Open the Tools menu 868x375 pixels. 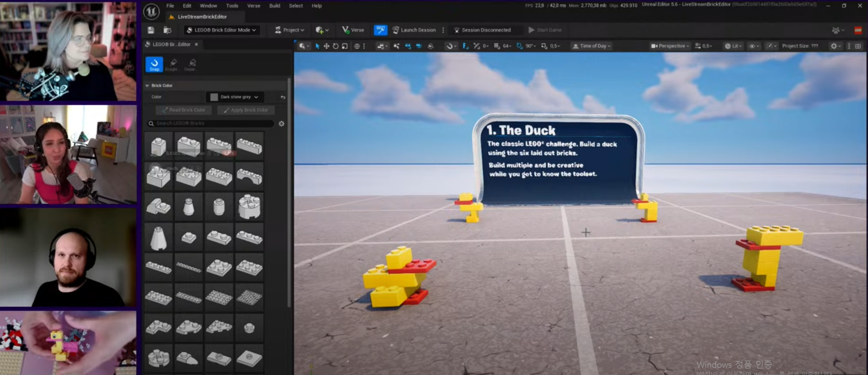[232, 6]
